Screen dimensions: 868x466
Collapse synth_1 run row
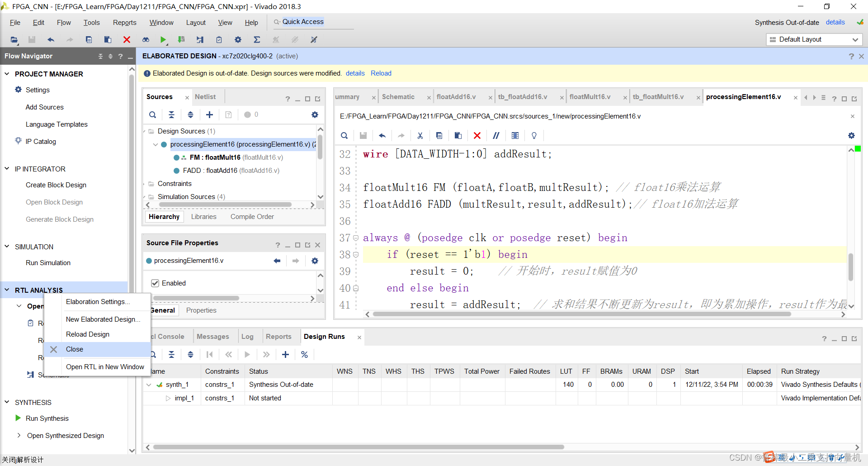pyautogui.click(x=149, y=385)
